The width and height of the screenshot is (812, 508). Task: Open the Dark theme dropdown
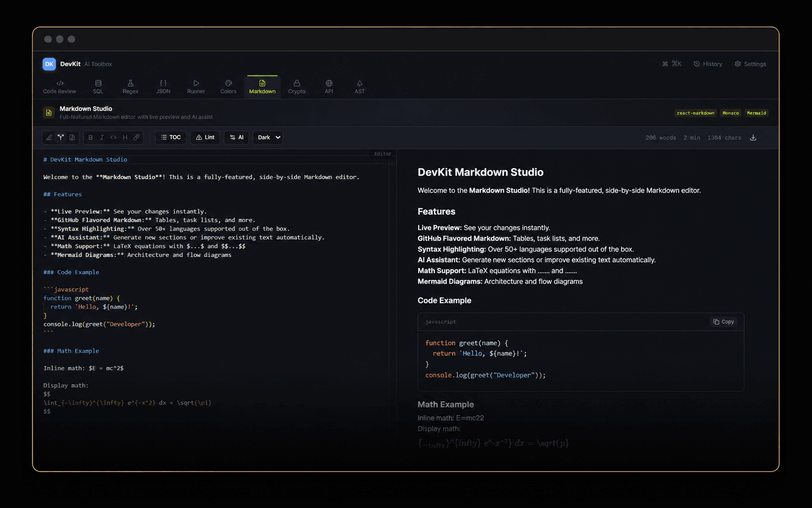click(x=268, y=137)
